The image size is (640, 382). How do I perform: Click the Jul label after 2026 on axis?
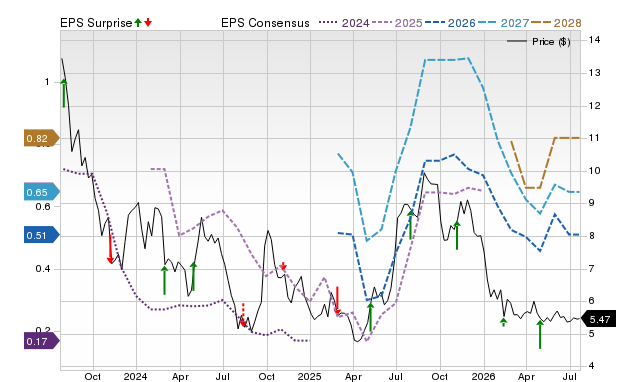click(x=570, y=376)
